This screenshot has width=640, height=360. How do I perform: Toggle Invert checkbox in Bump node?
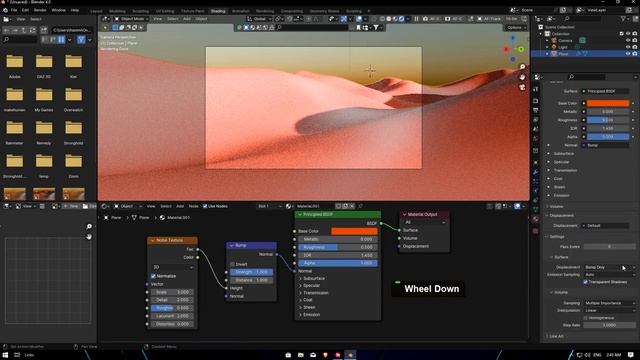[233, 264]
